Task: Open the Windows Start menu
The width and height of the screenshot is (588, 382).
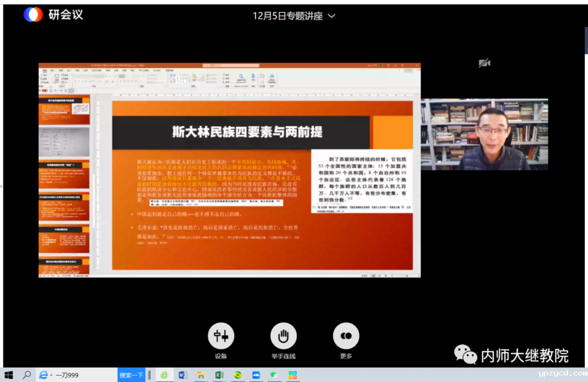Action: (x=9, y=375)
